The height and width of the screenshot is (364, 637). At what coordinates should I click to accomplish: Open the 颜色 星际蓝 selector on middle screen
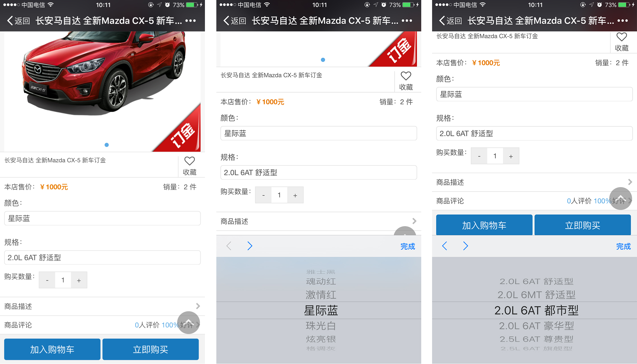pos(319,133)
